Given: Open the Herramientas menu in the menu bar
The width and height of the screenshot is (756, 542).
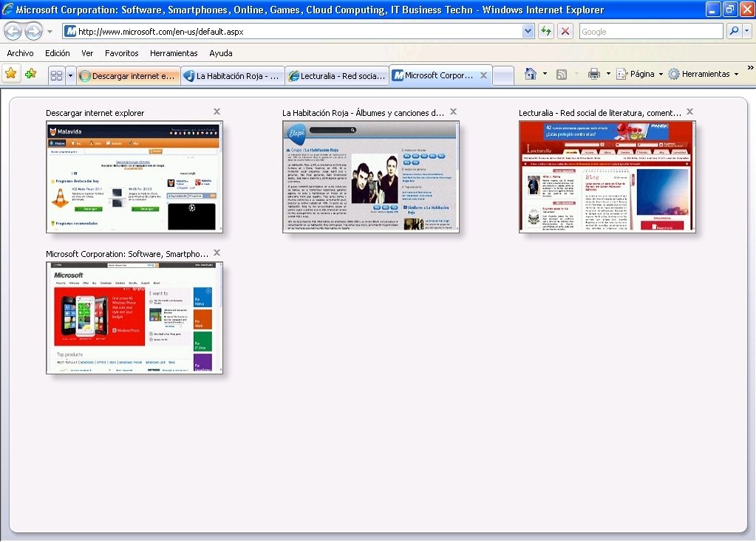Looking at the screenshot, I should point(174,53).
